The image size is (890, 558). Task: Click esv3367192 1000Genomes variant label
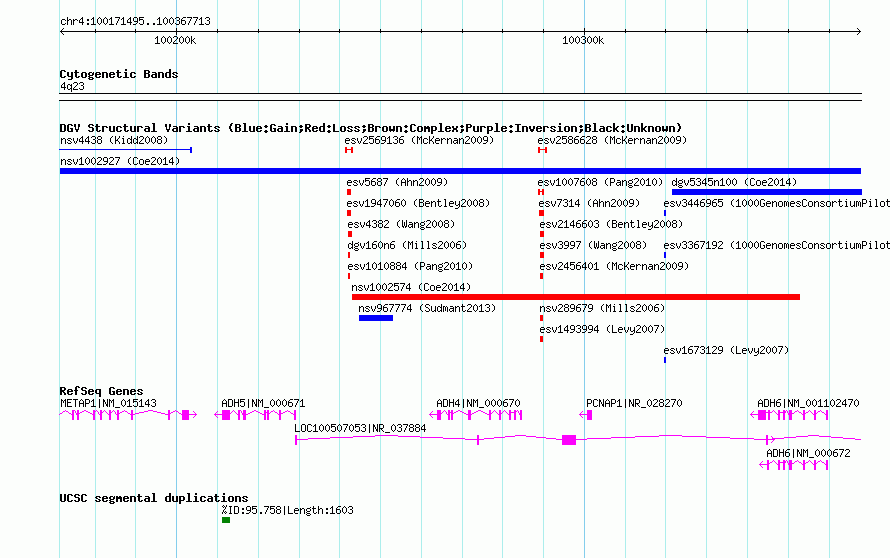(x=776, y=245)
